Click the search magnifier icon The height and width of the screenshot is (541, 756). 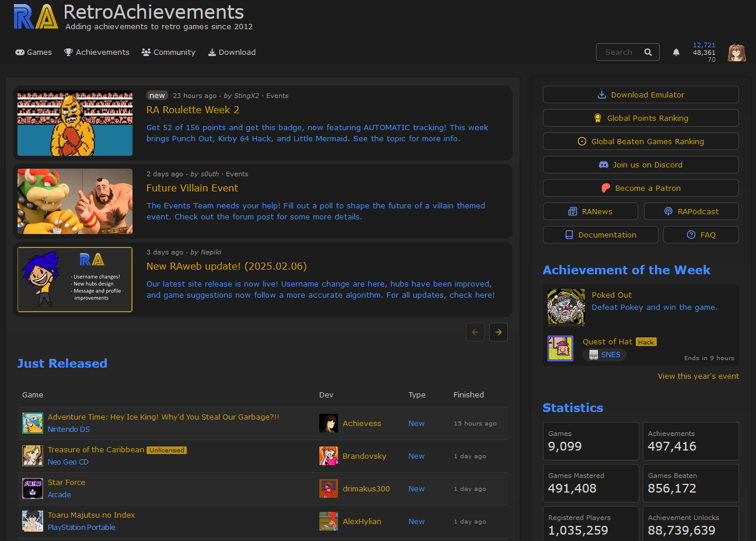pyautogui.click(x=648, y=52)
